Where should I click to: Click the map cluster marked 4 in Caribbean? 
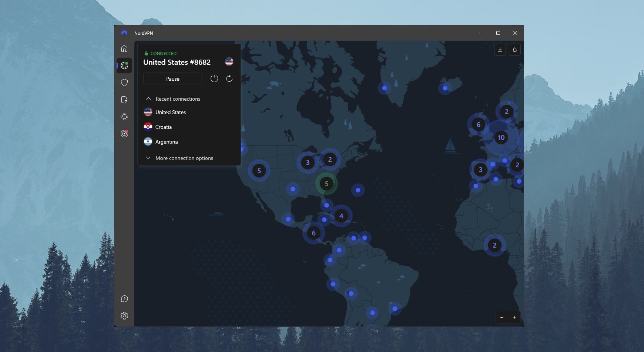[341, 216]
